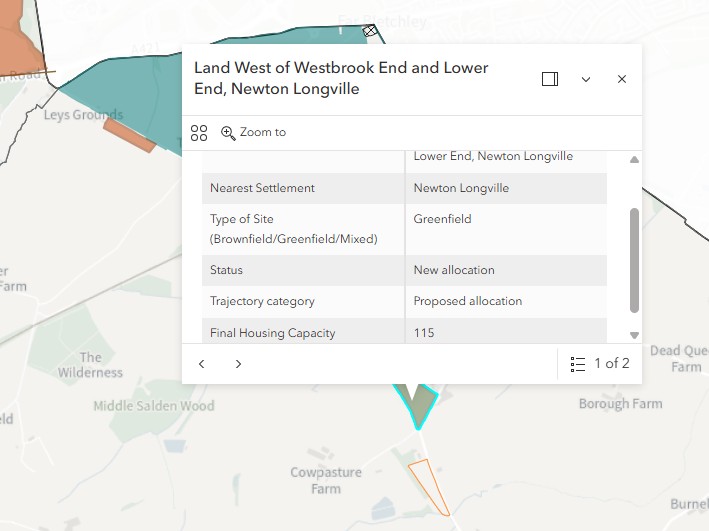Screen dimensions: 709x531
Task: Click the scroll up arrow in popup
Action: tap(634, 160)
